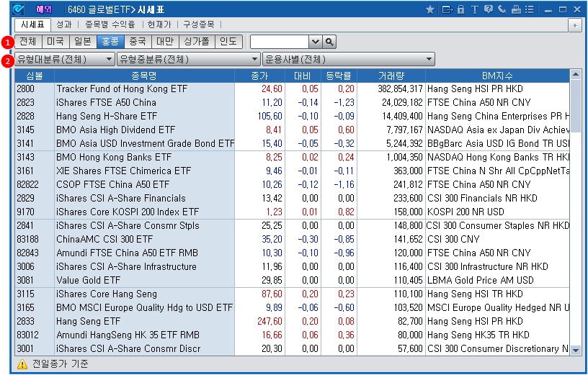This screenshot has height=375, width=588.
Task: Click symbol 2841 cell
Action: point(35,225)
